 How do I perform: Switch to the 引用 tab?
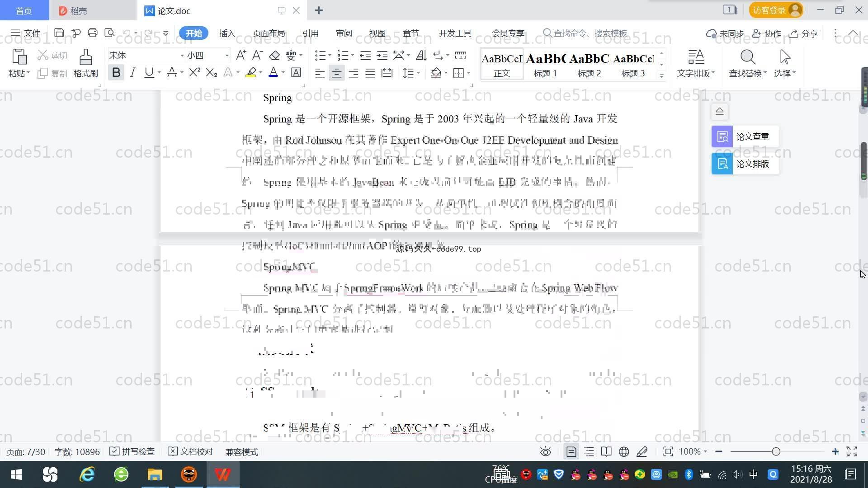(x=310, y=33)
